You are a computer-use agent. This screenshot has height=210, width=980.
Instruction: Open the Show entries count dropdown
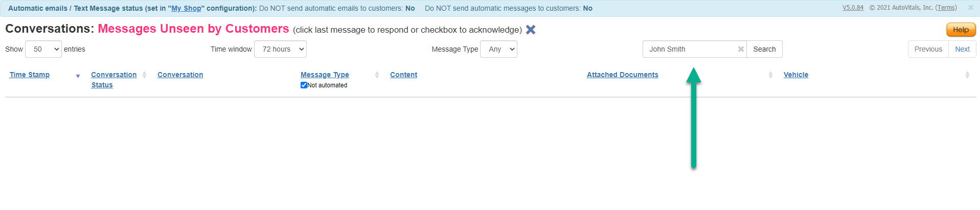[x=43, y=49]
